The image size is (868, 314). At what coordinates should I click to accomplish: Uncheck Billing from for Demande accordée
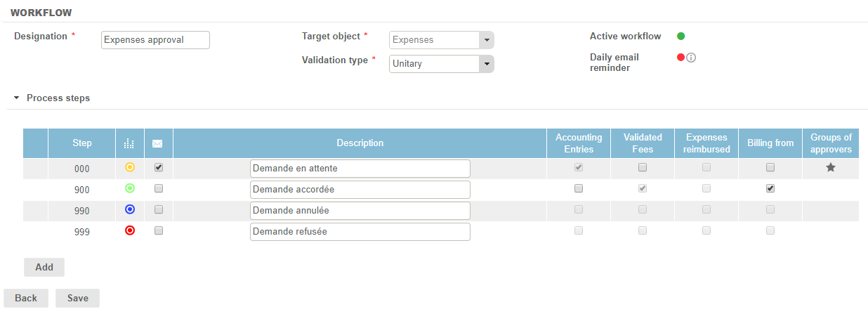coord(770,189)
